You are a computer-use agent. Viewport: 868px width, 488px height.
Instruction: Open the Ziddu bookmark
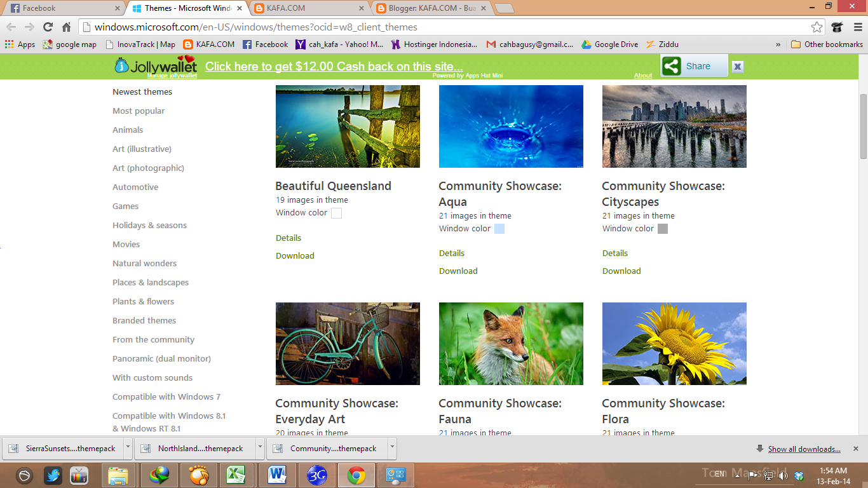662,44
